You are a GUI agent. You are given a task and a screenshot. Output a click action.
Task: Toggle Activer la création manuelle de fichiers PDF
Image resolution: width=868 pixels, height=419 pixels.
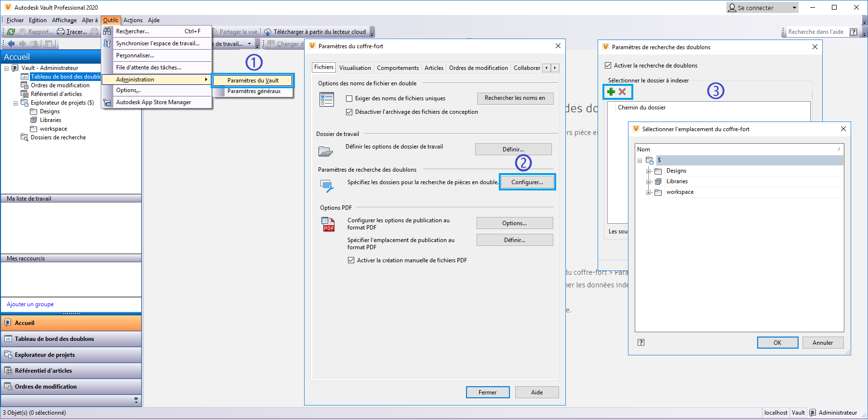click(x=351, y=260)
